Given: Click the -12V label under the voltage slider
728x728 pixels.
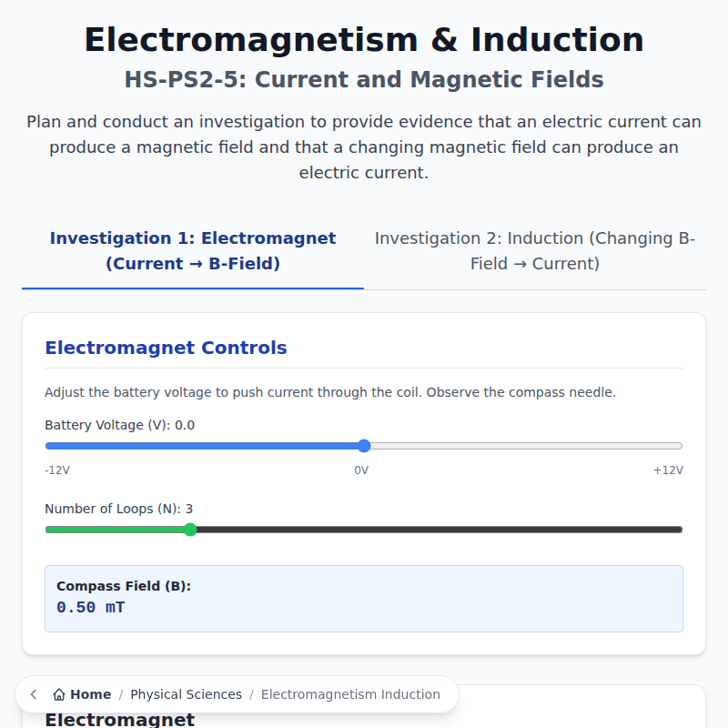Looking at the screenshot, I should click(x=56, y=470).
